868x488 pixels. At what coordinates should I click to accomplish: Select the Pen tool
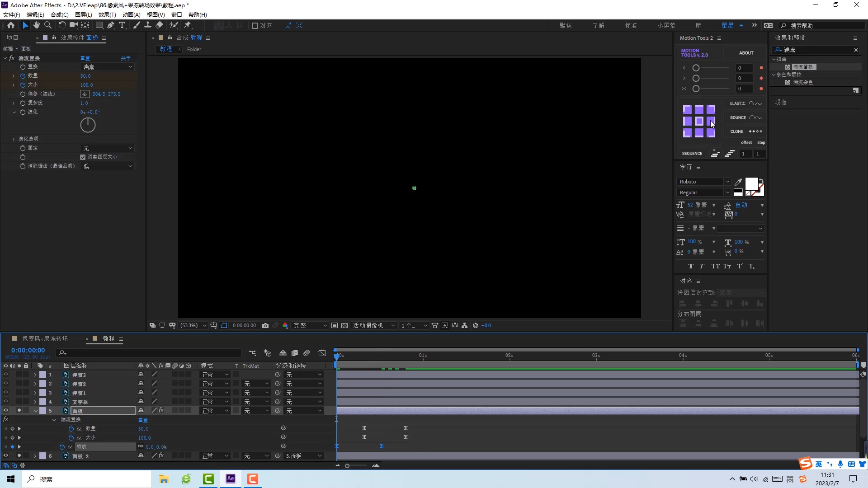111,25
